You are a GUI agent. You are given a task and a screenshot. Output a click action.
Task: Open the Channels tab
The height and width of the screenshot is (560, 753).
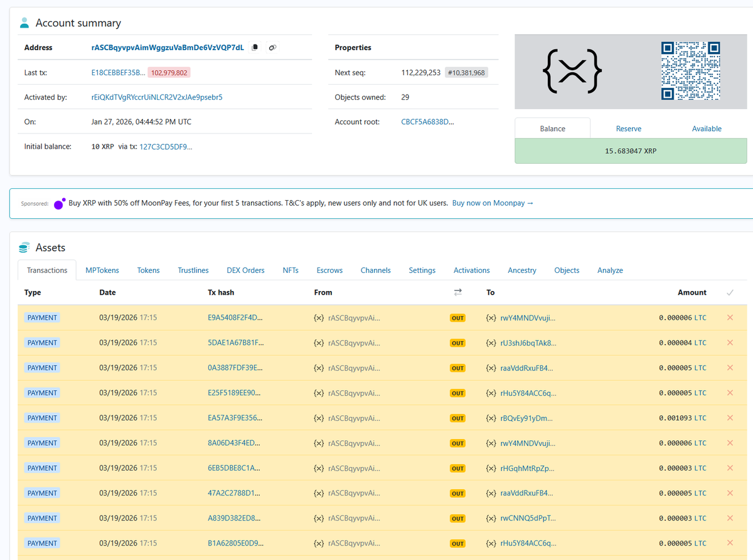[x=376, y=270]
